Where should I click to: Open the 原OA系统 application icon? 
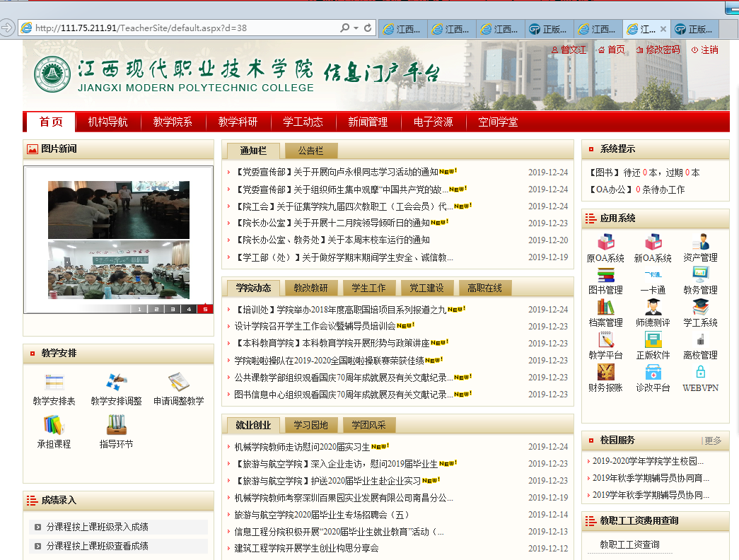605,243
